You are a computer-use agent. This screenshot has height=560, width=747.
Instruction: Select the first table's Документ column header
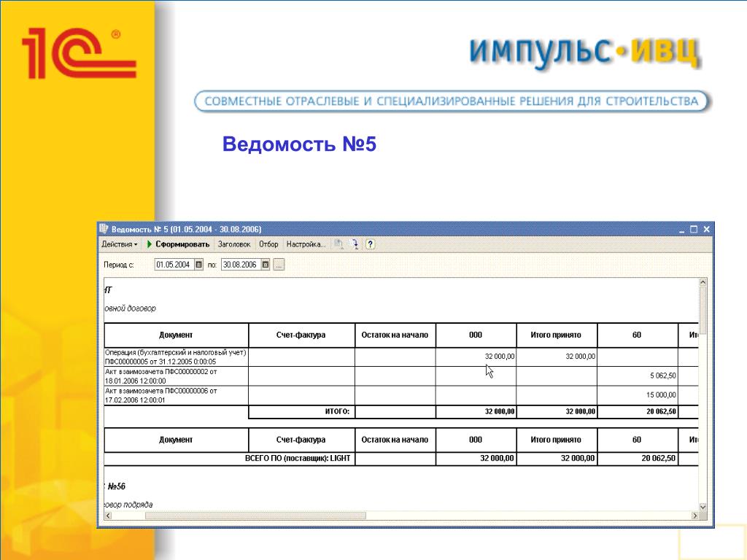coord(177,335)
